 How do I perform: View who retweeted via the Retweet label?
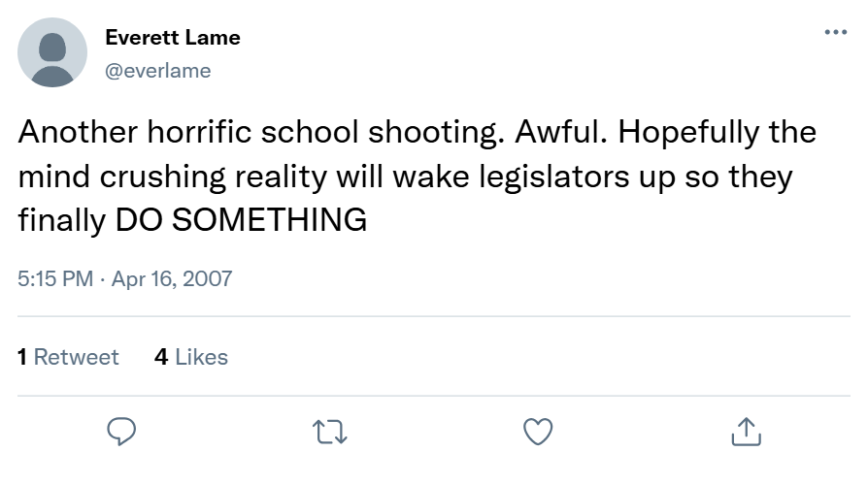coord(77,357)
